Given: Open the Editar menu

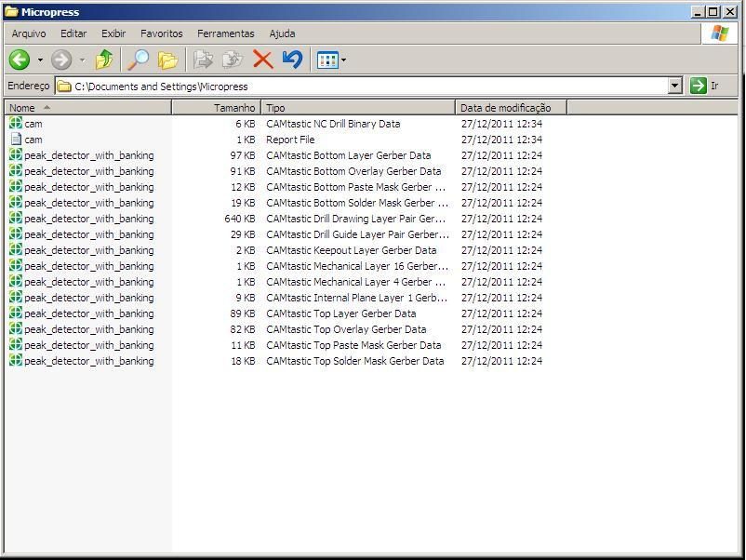Looking at the screenshot, I should [x=73, y=33].
